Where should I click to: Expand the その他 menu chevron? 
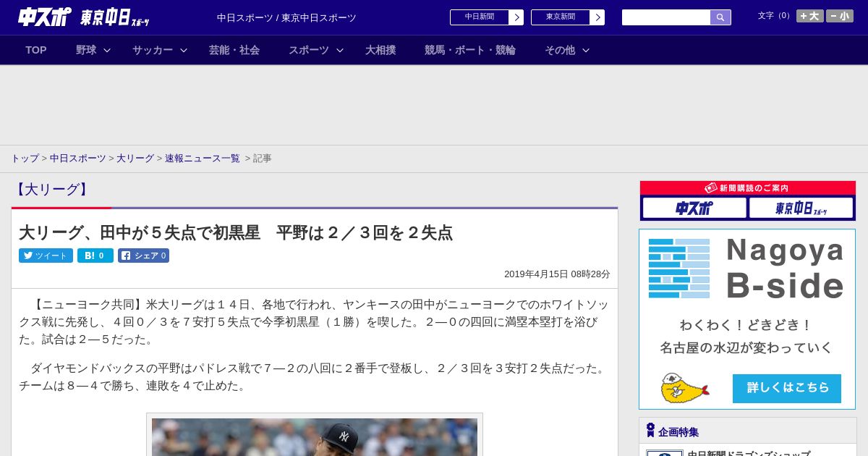[x=586, y=50]
